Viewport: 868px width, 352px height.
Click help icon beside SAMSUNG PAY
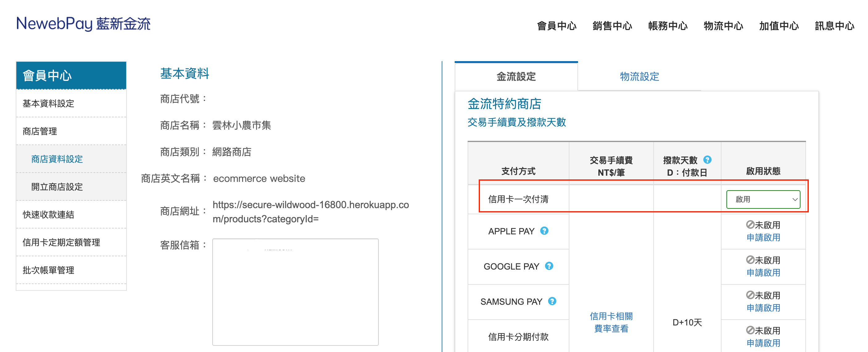(x=552, y=301)
